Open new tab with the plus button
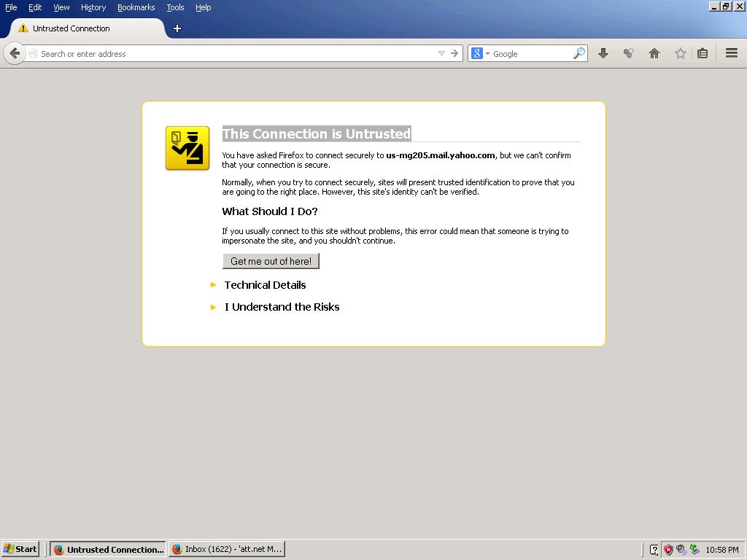The height and width of the screenshot is (560, 747). click(177, 28)
